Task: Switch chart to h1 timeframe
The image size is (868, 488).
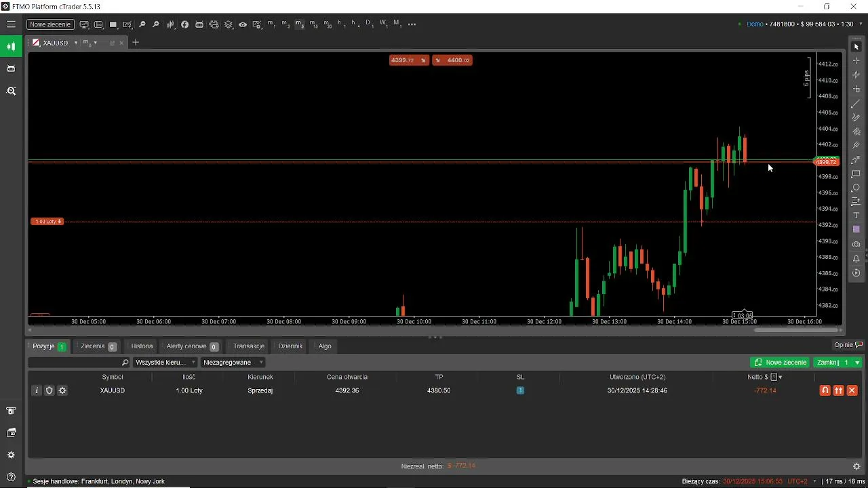Action: click(340, 24)
